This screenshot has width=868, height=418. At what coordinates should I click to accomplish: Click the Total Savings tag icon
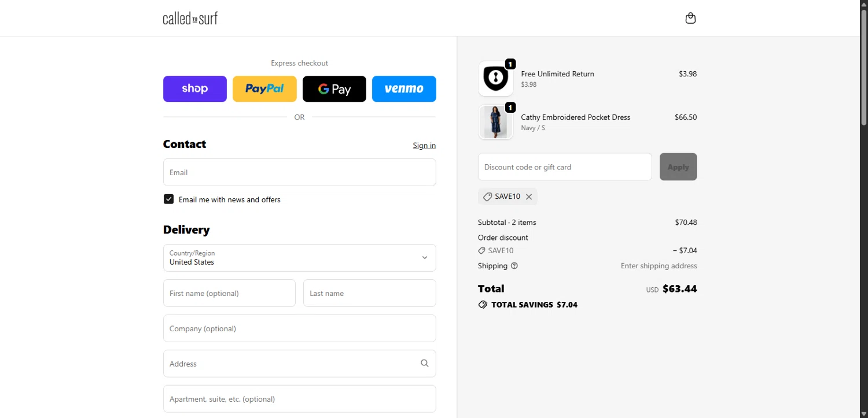(x=483, y=305)
